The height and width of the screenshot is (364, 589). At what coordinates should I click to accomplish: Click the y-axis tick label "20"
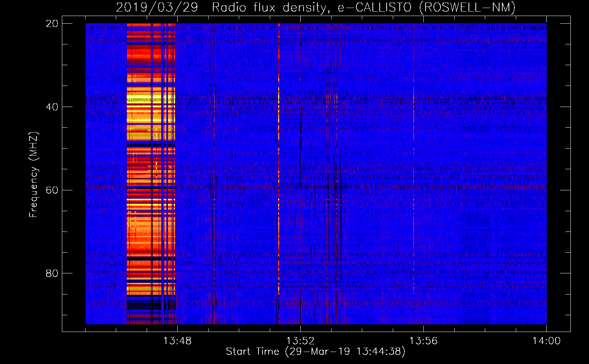tap(52, 24)
